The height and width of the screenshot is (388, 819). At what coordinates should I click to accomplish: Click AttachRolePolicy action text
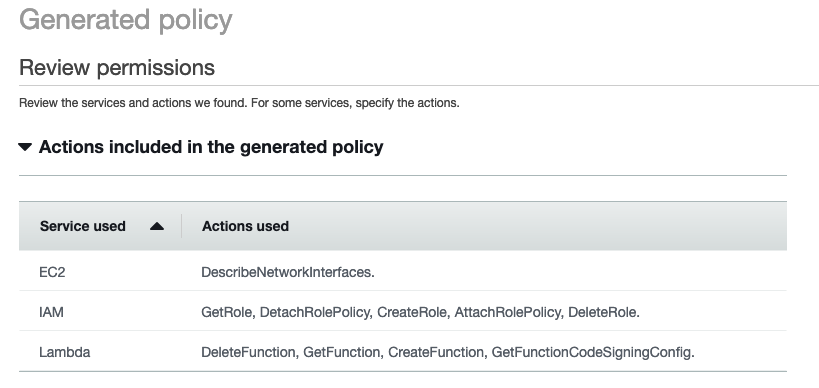(x=507, y=312)
